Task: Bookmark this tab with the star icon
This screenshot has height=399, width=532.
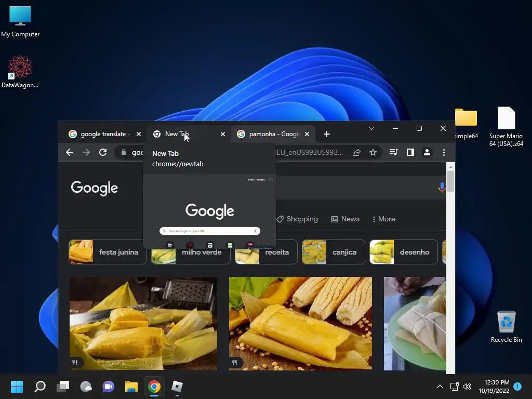Action: pos(373,152)
